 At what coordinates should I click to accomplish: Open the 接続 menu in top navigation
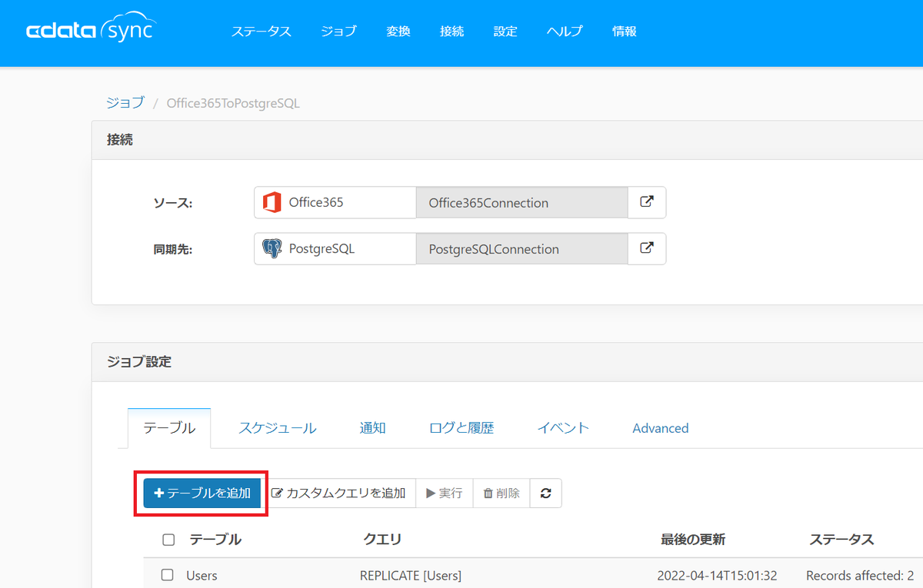point(452,32)
